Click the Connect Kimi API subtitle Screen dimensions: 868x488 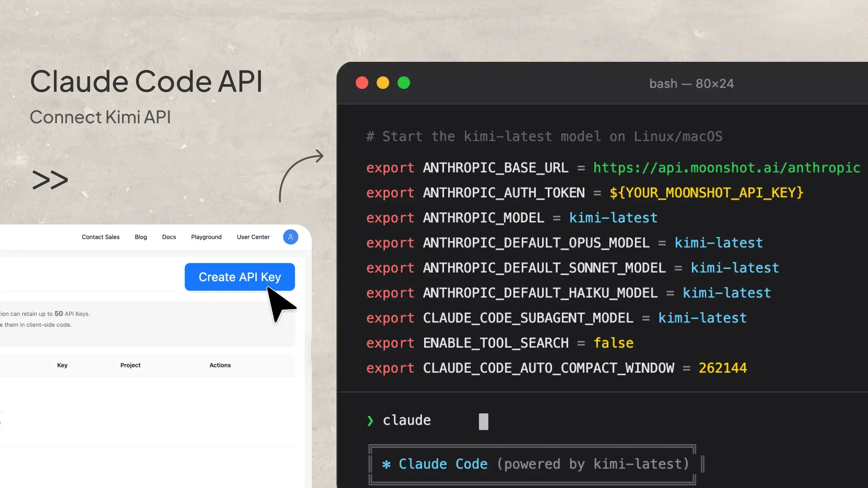click(100, 117)
